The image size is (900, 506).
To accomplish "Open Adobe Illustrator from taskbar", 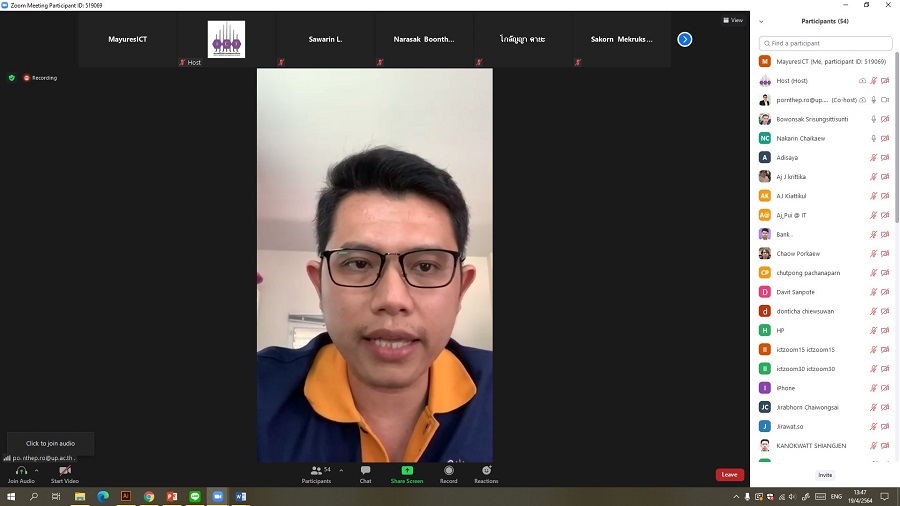I will 126,496.
